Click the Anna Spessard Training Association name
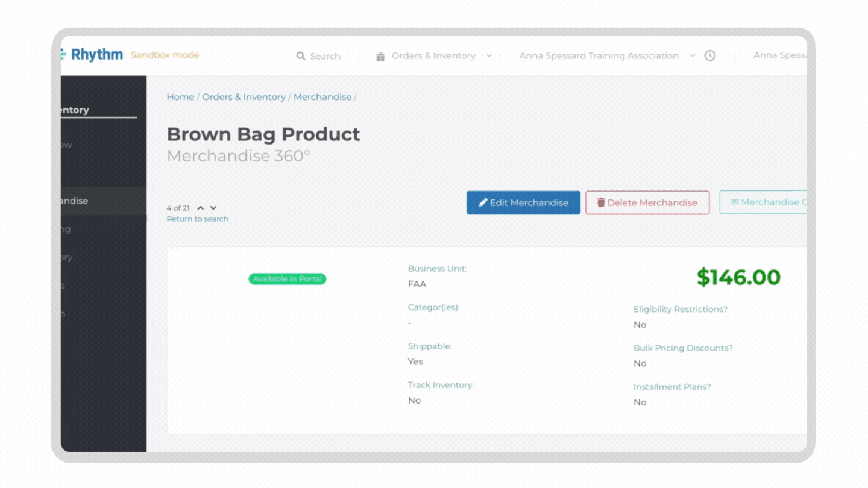This screenshot has width=868, height=488. [599, 55]
